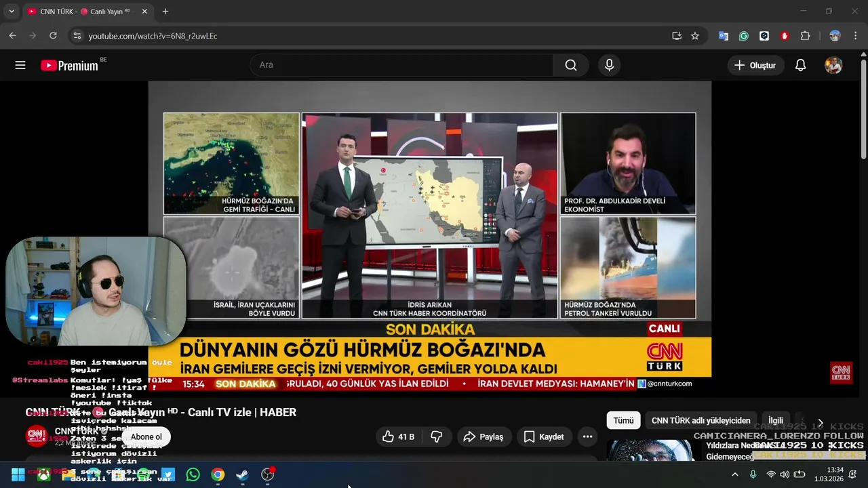Click the Paylaş share button
This screenshot has width=868, height=488.
[x=484, y=437]
